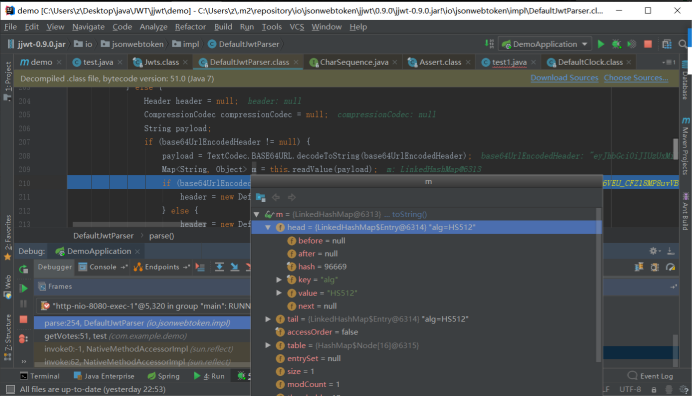Click Download Sources link
The width and height of the screenshot is (692, 396).
564,78
